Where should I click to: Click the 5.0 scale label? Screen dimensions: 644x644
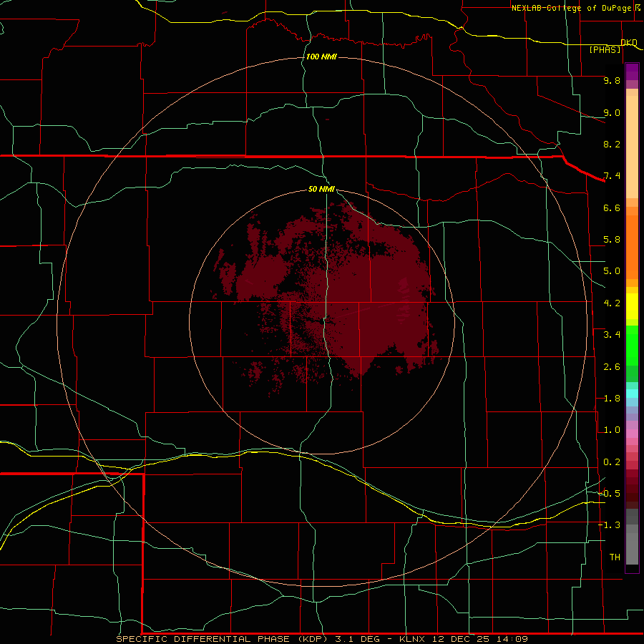pyautogui.click(x=612, y=271)
